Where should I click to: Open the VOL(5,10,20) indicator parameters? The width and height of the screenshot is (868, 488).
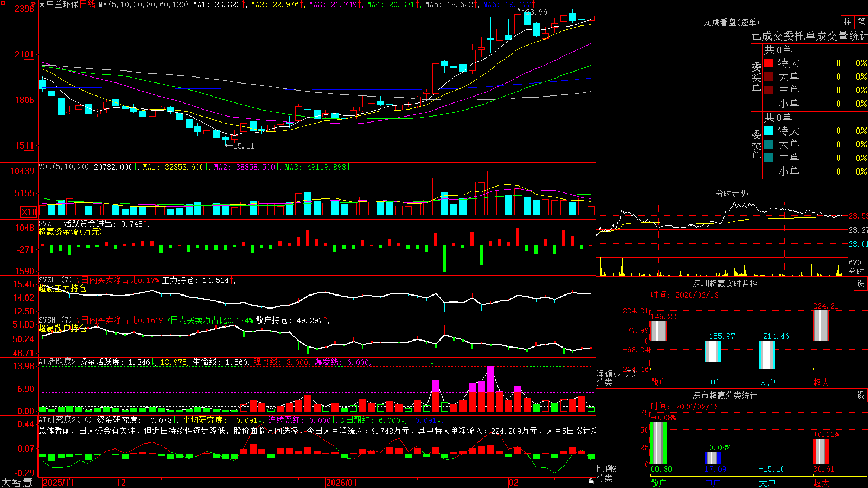pyautogui.click(x=63, y=167)
